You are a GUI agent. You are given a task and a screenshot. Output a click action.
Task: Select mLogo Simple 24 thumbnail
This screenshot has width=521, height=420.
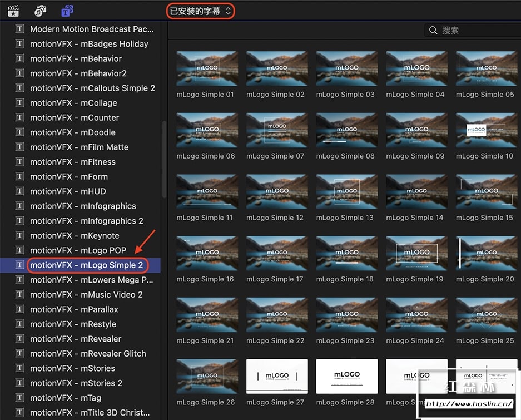(x=416, y=315)
